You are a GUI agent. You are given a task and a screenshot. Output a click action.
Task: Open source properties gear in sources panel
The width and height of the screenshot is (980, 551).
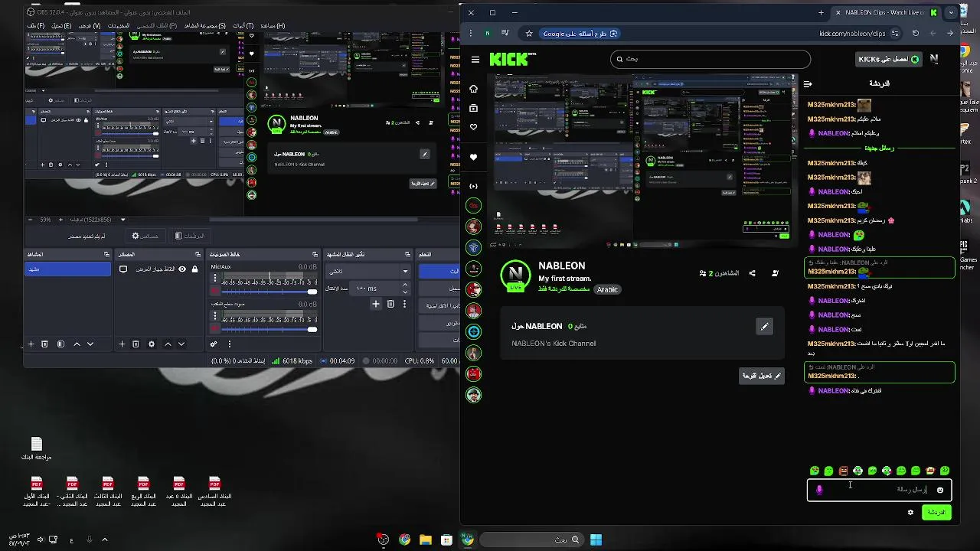click(x=152, y=344)
